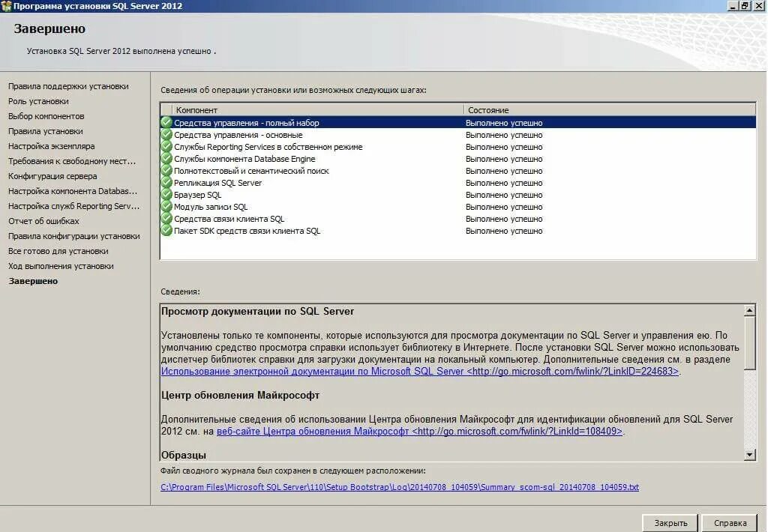
Task: Click the Центр обновления Майкрософт heading
Action: point(240,396)
